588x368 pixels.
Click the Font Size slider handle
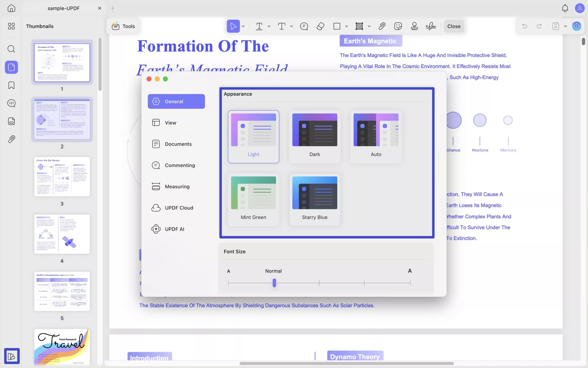pos(274,283)
